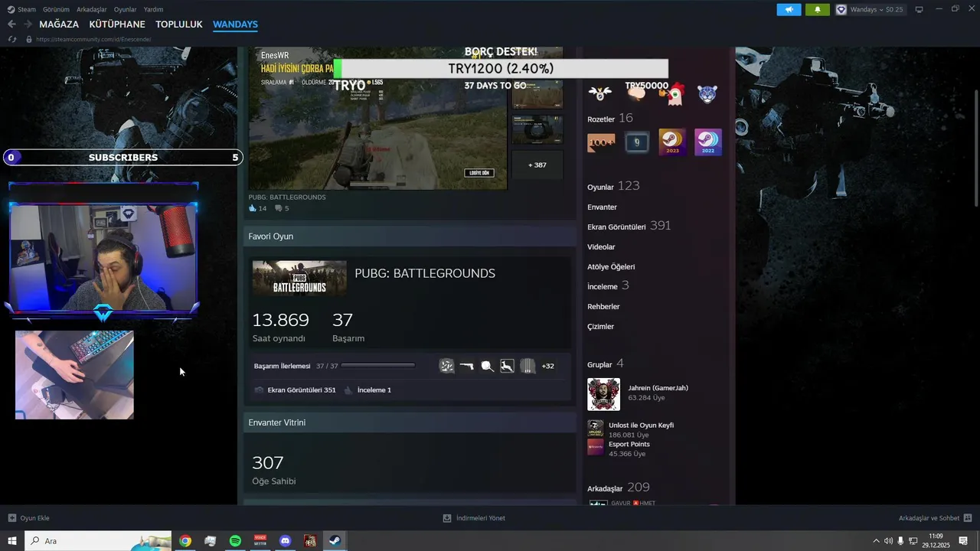Open İndirmeleri Yönet downloads manager
This screenshot has width=980, height=551.
coord(474,518)
